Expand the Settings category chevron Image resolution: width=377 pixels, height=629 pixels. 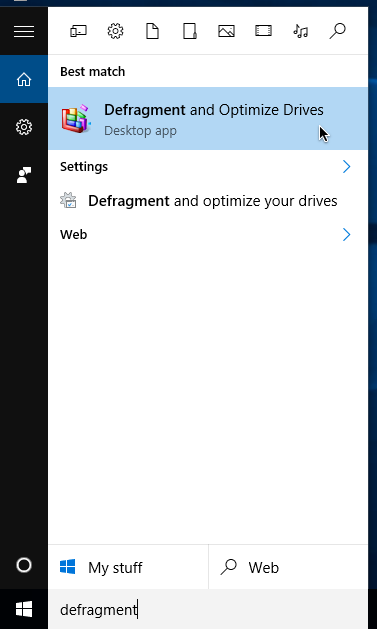coord(347,166)
